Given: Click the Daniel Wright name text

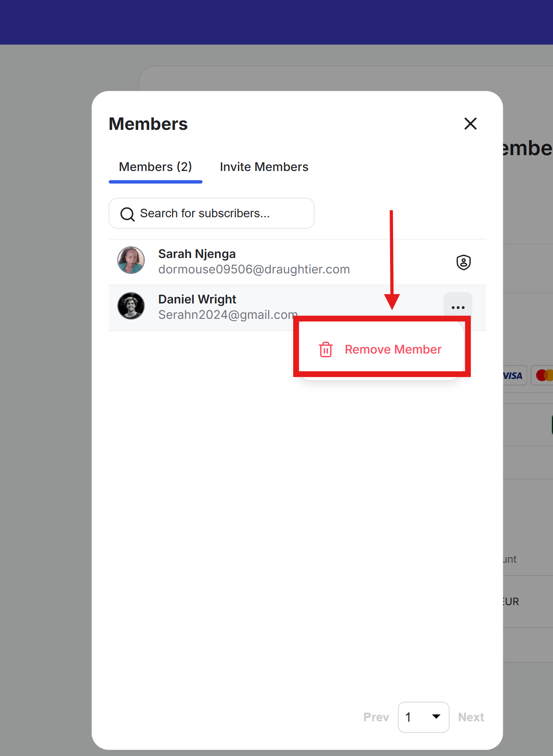Looking at the screenshot, I should (x=197, y=299).
